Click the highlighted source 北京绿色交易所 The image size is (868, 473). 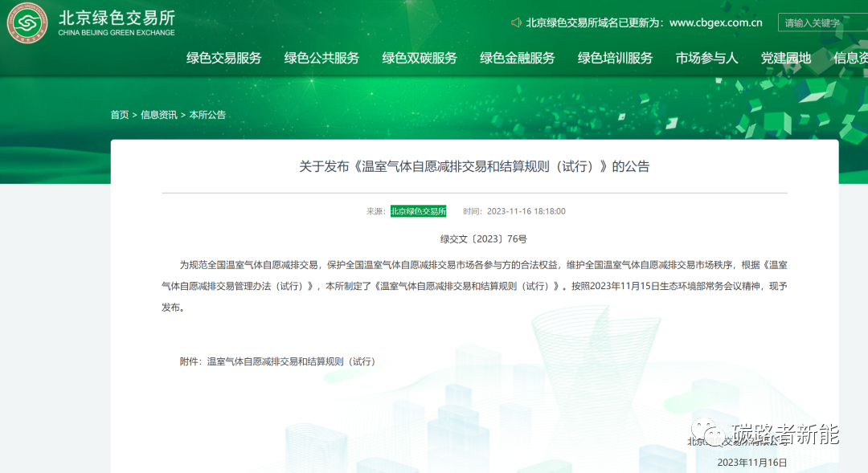tap(418, 210)
